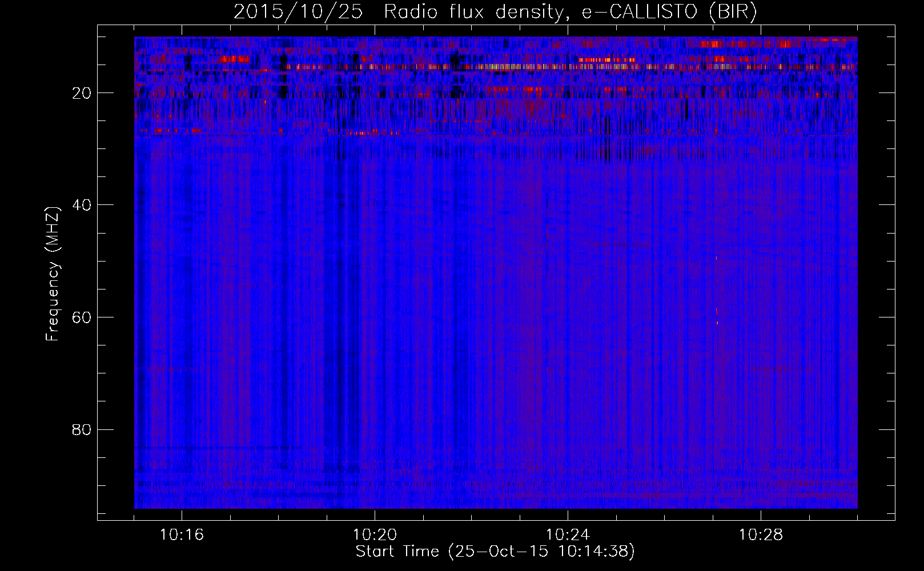Click the date '2015/10/25' in the title

click(x=298, y=12)
